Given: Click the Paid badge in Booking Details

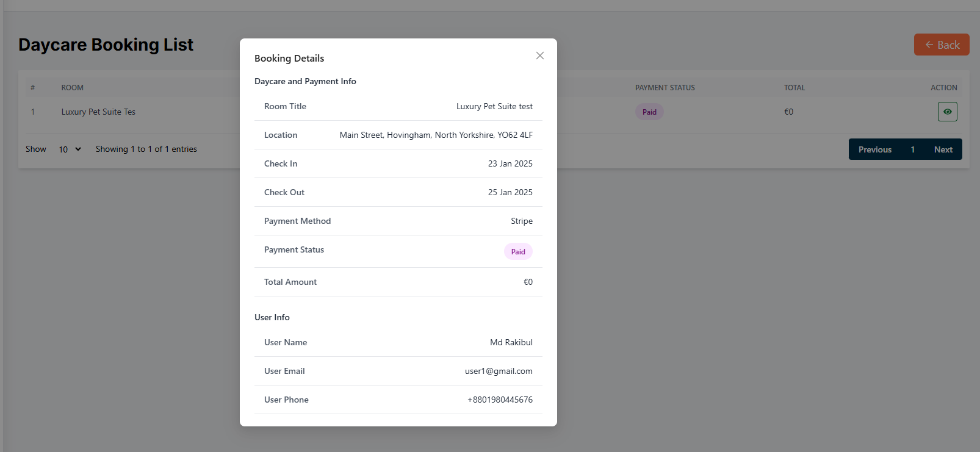Looking at the screenshot, I should tap(518, 252).
